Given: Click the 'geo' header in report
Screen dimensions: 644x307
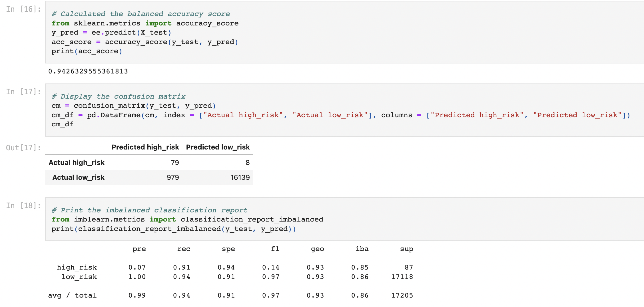Looking at the screenshot, I should (318, 249).
